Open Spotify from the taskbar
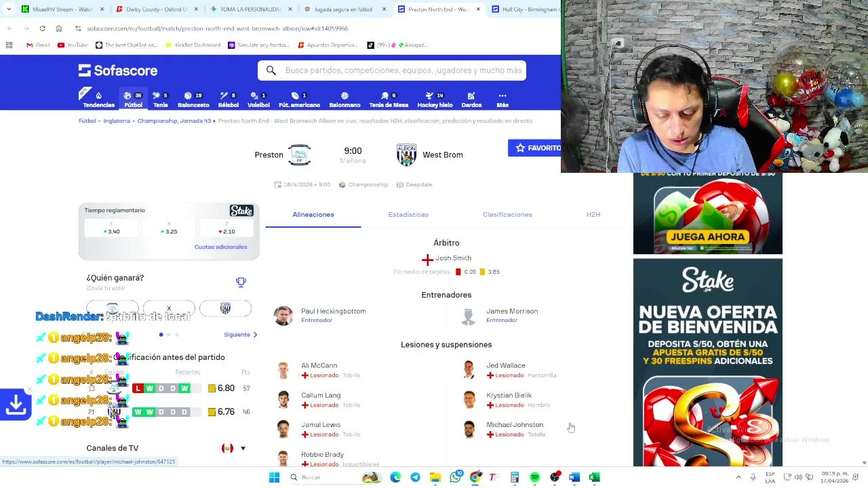This screenshot has height=488, width=868. pos(534,477)
